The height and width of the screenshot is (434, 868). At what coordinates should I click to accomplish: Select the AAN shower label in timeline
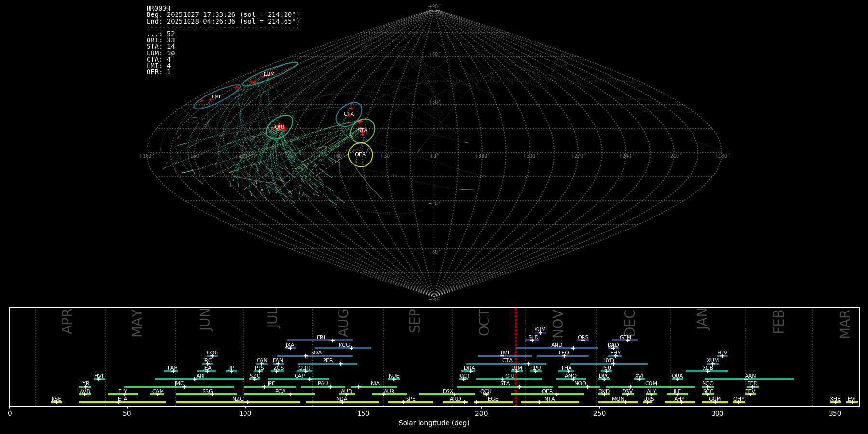pos(750,376)
